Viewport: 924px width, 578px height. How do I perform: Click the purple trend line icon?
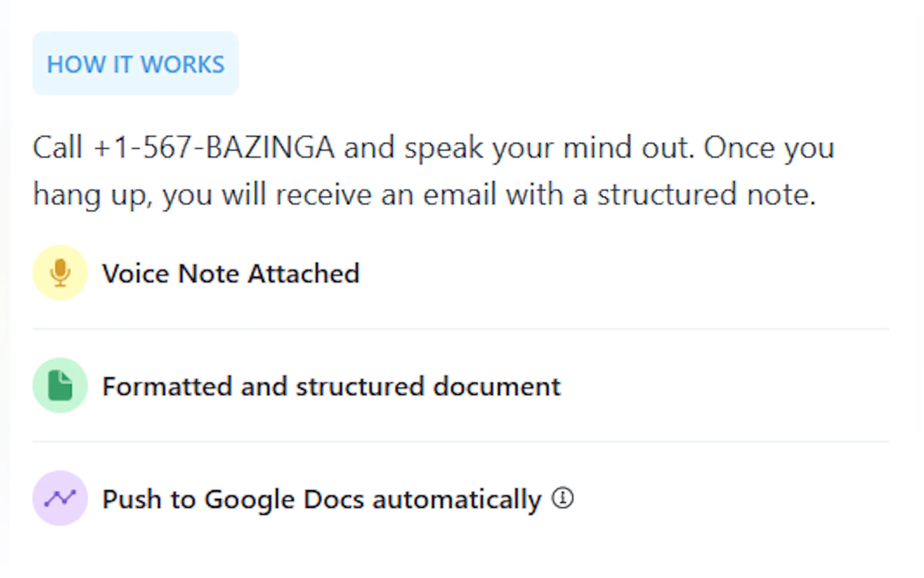[60, 498]
